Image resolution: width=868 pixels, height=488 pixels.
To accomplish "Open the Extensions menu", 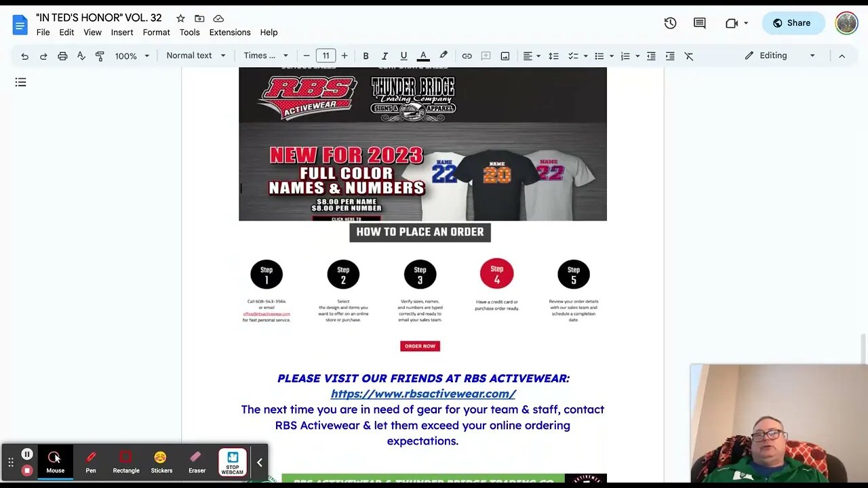I will tap(230, 33).
